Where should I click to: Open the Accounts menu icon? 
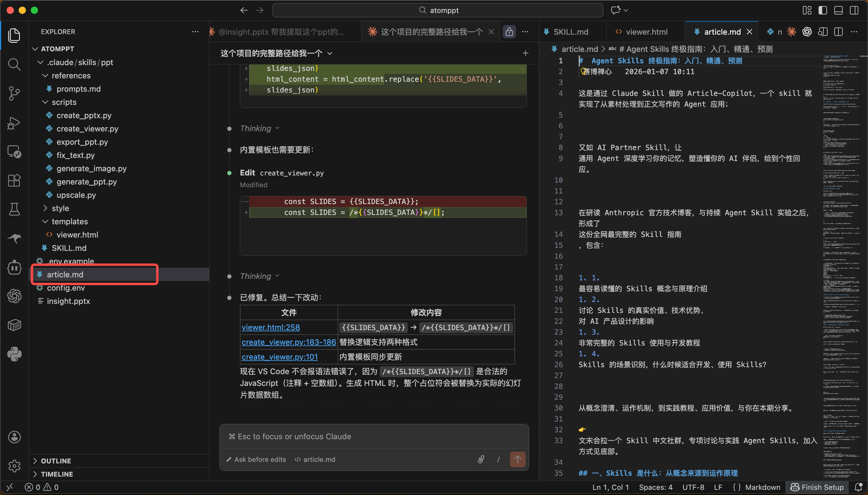click(x=14, y=437)
